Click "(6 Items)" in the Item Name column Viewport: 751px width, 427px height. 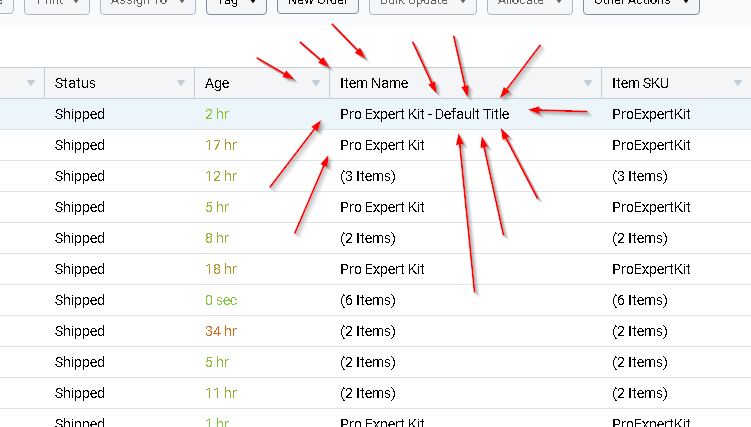(368, 300)
